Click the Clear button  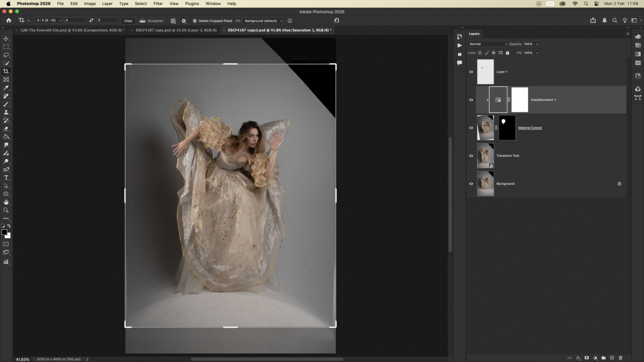coord(128,21)
